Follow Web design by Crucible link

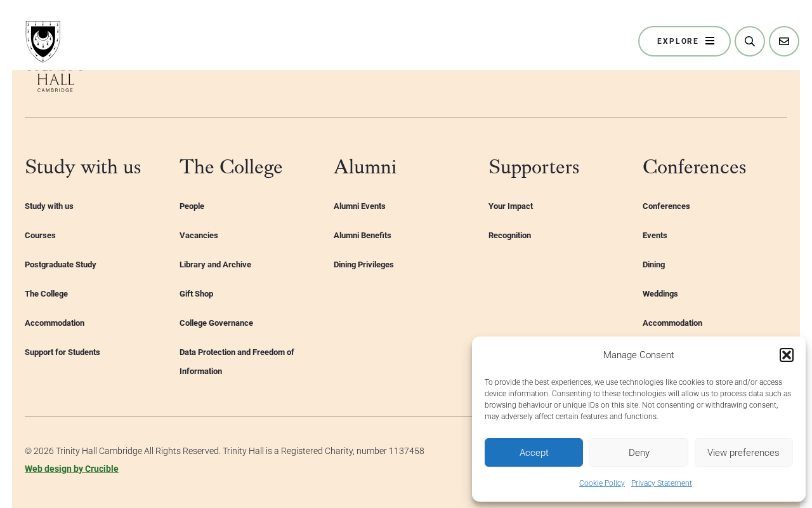point(72,469)
